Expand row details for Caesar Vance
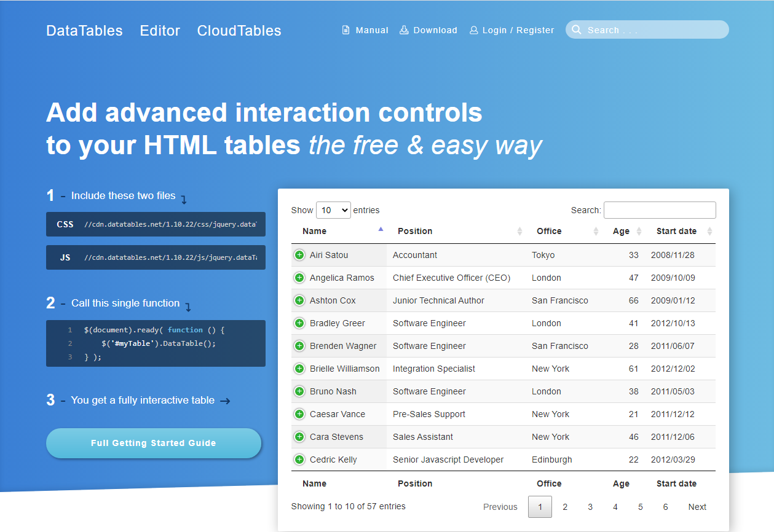The width and height of the screenshot is (774, 532). tap(299, 414)
